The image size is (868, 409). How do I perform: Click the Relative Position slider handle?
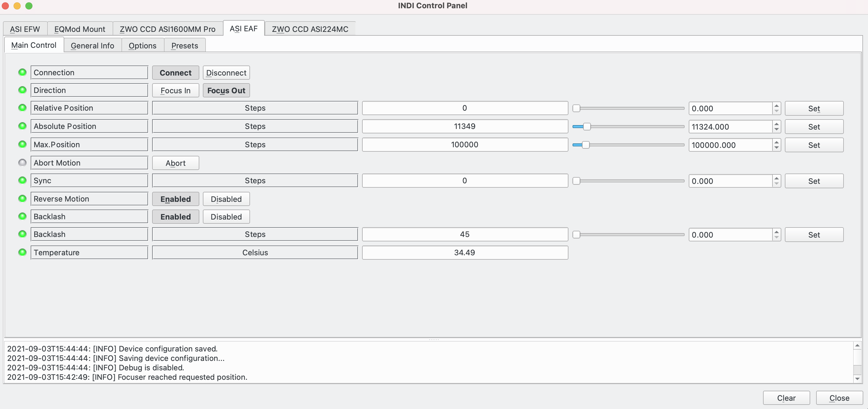pos(576,108)
